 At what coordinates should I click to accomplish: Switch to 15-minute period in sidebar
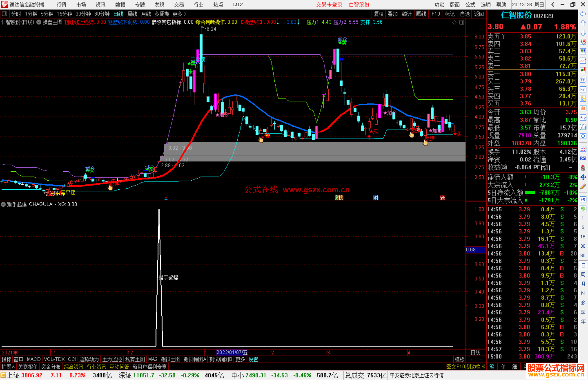coord(583,237)
